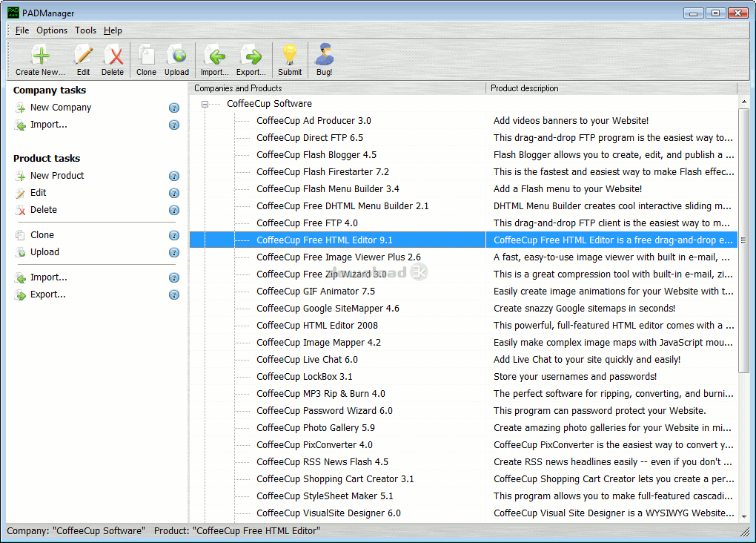Click the scrollbar up arrow
The width and height of the screenshot is (756, 543).
point(744,102)
